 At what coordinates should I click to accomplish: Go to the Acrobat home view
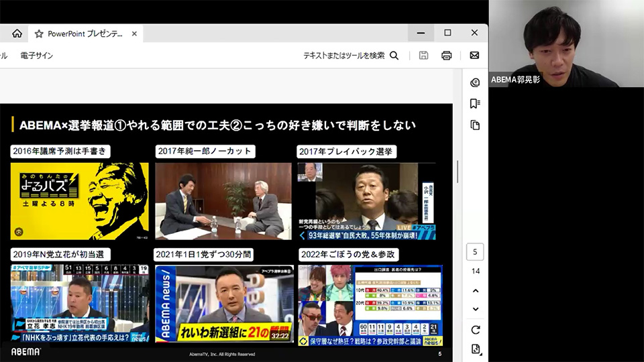click(17, 34)
